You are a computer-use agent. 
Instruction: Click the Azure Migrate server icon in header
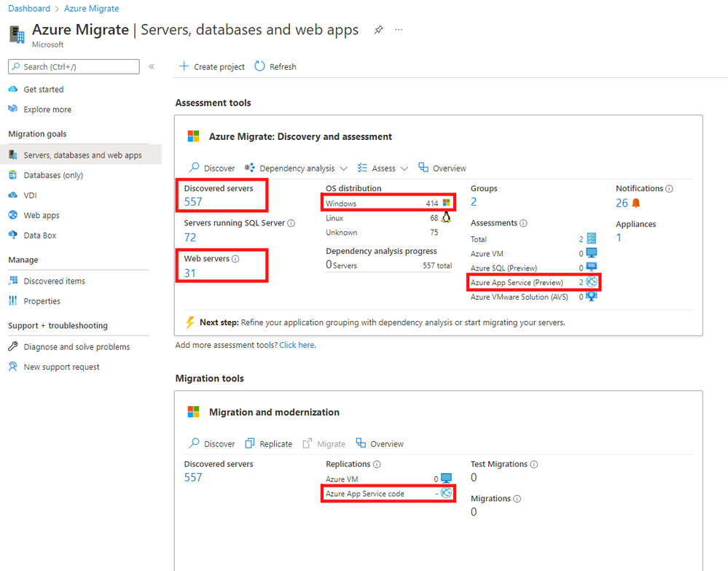(17, 34)
